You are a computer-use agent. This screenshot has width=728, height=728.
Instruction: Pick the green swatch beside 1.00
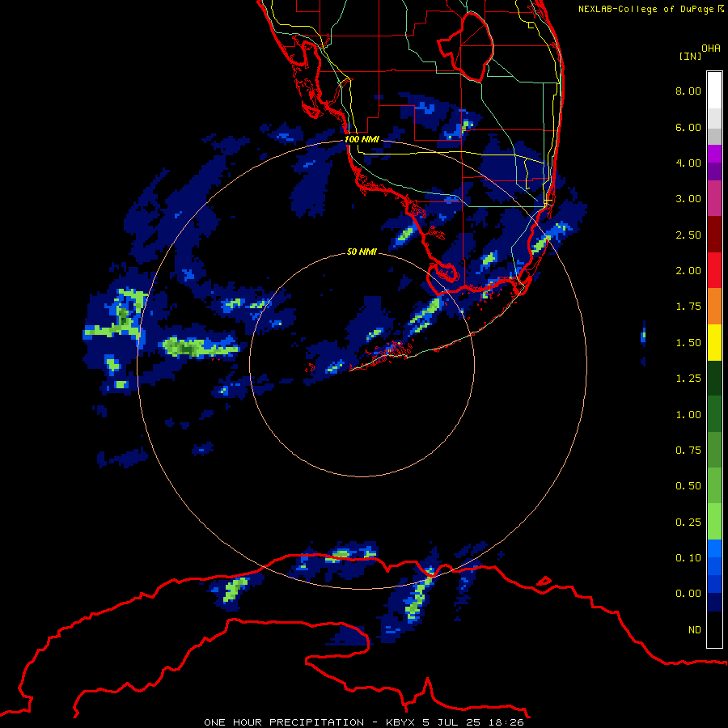coord(714,414)
